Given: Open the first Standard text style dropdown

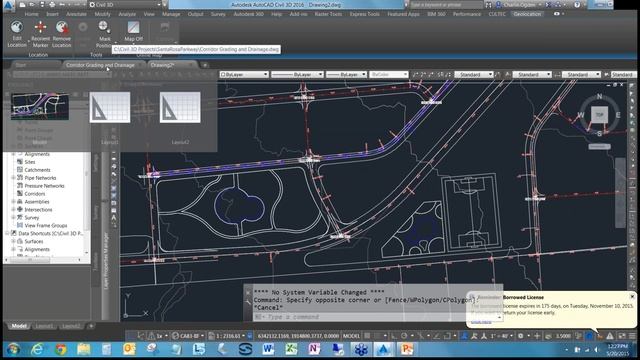Looking at the screenshot, I should click(x=474, y=75).
